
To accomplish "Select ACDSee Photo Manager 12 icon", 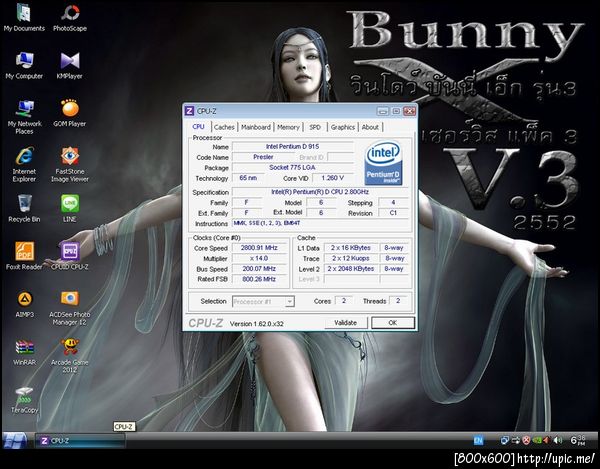I will (70, 308).
